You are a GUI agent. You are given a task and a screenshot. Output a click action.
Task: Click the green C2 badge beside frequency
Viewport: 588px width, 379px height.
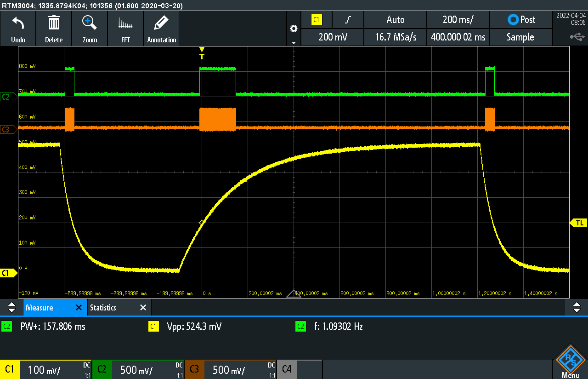pyautogui.click(x=300, y=327)
